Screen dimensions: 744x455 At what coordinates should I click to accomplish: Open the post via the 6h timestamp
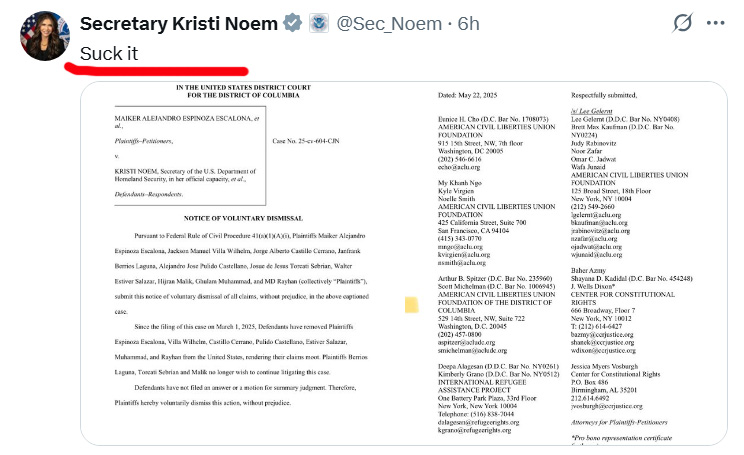pyautogui.click(x=468, y=23)
